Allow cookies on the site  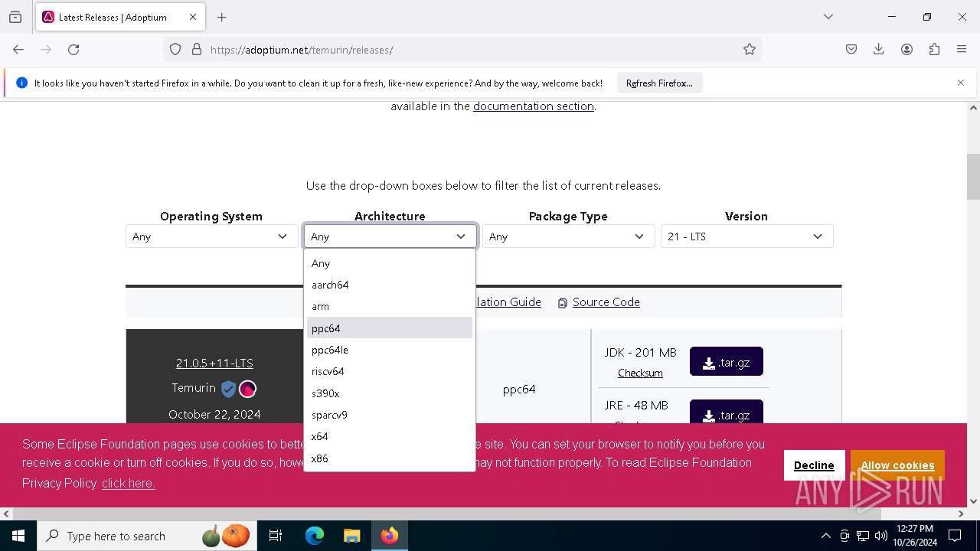click(897, 465)
